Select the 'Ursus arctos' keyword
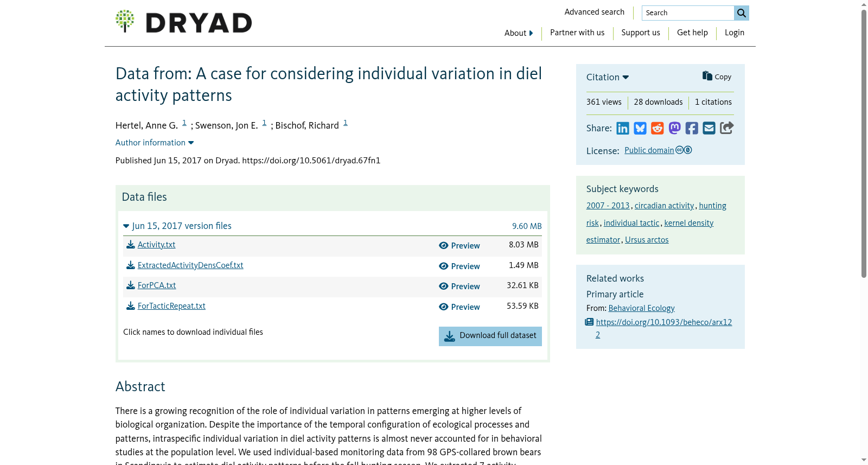Screen dimensions: 868x465 pos(647,240)
